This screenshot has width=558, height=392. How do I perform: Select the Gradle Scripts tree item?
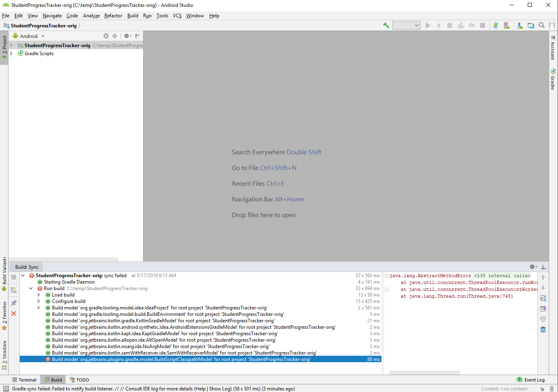(x=39, y=53)
